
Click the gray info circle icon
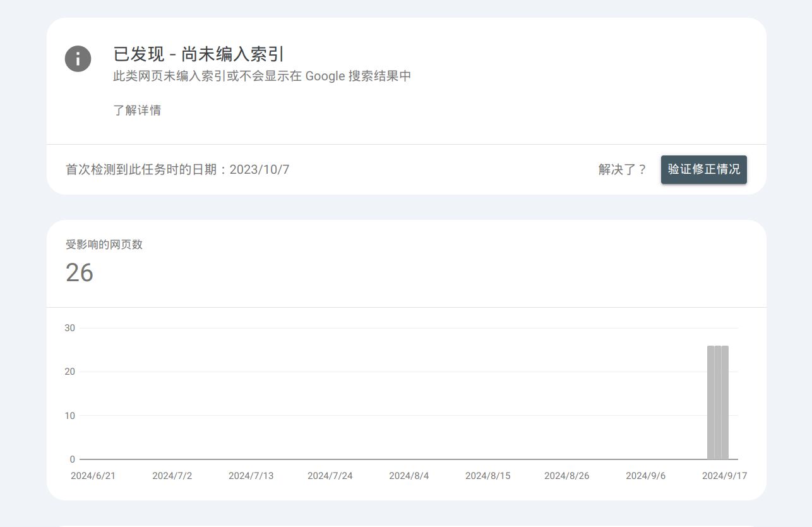(x=78, y=59)
